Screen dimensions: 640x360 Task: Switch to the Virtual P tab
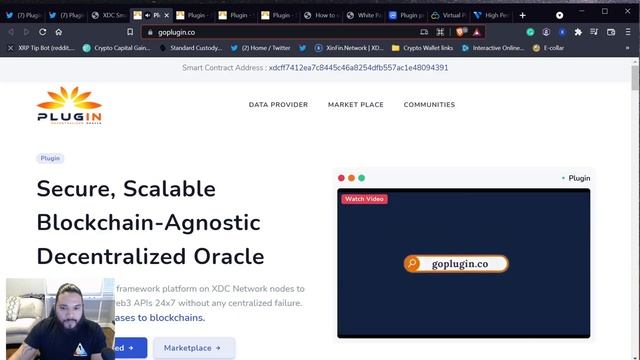point(449,16)
